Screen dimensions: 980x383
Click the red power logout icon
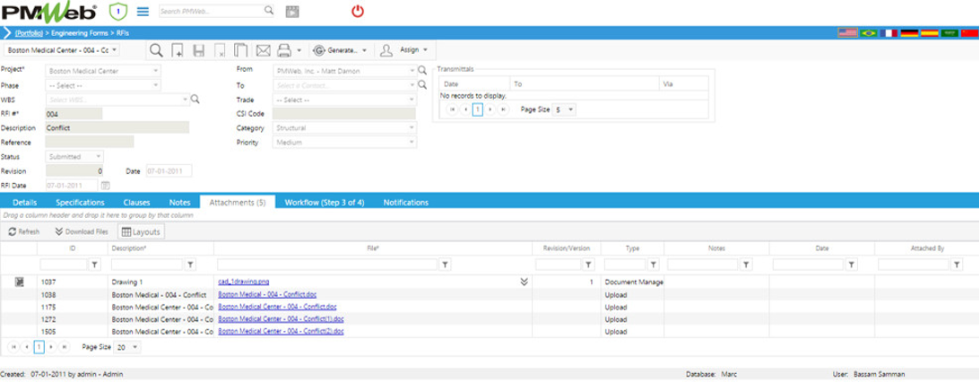tap(358, 11)
